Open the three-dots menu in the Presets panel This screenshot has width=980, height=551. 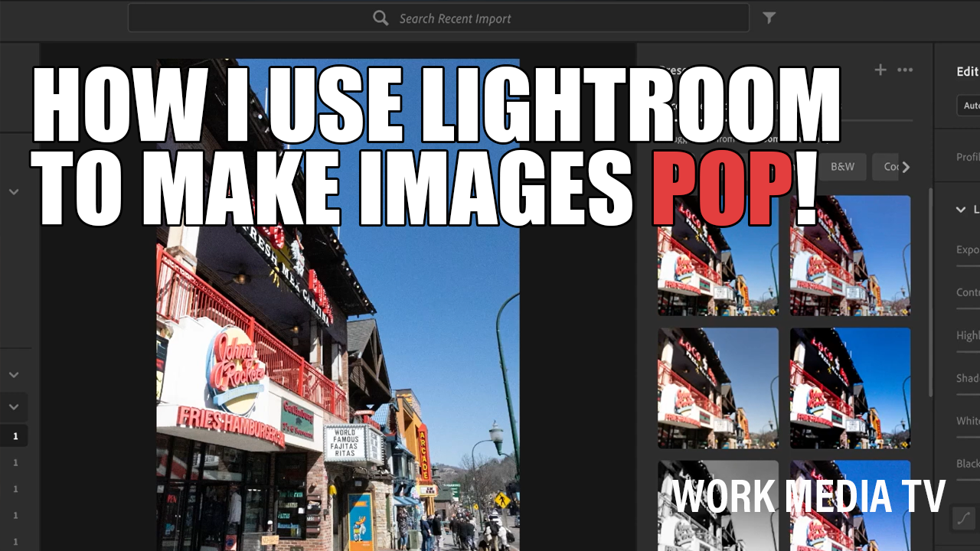click(905, 70)
